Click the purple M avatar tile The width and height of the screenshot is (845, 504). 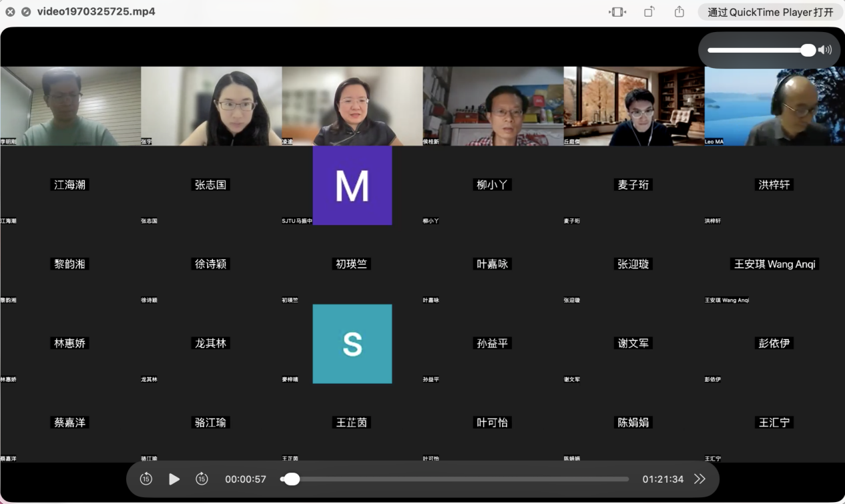point(352,186)
